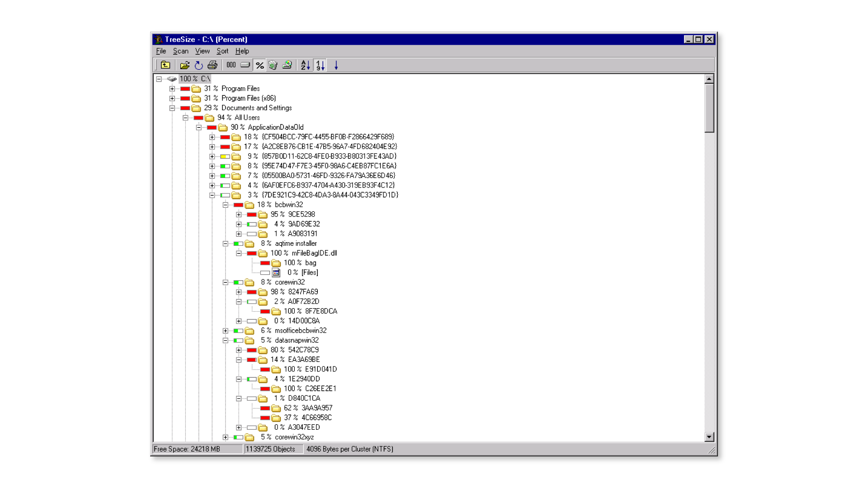
Task: Click the disk drive with CD icon
Action: click(287, 65)
